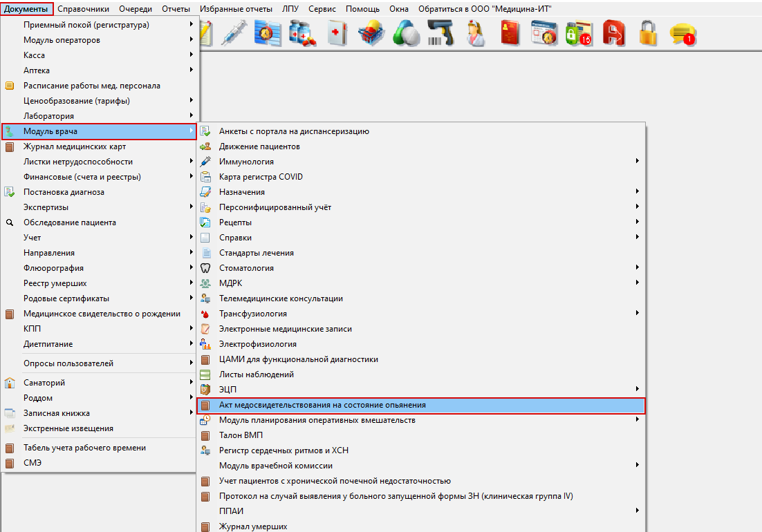Click the red passport book toolbar icon
This screenshot has width=762, height=532.
coord(510,33)
